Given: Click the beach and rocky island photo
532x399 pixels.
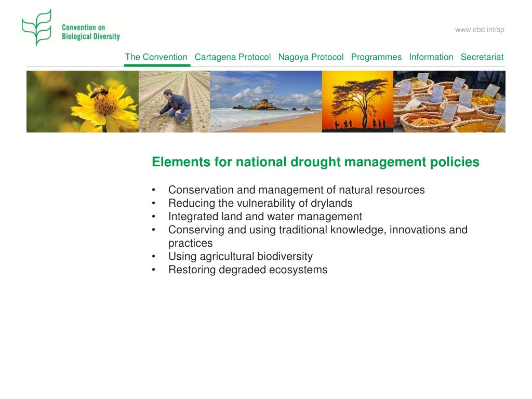Looking at the screenshot, I should (266, 101).
